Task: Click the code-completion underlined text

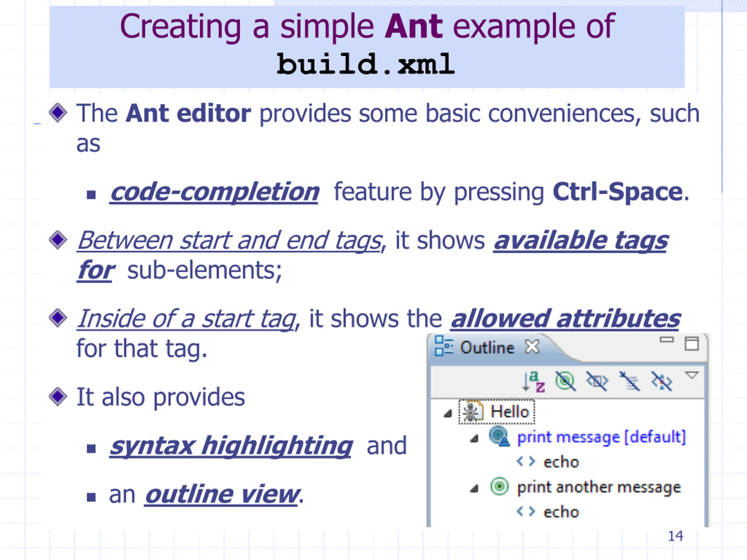Action: pyautogui.click(x=214, y=192)
